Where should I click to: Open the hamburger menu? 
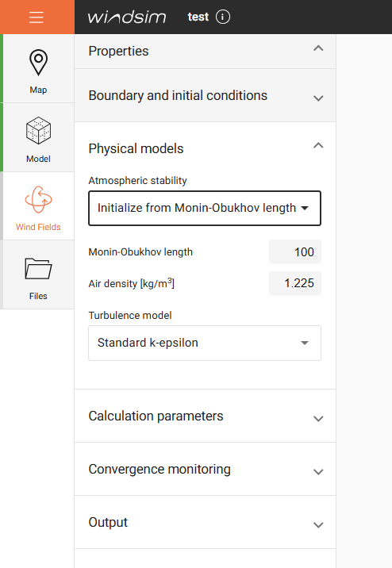point(37,17)
